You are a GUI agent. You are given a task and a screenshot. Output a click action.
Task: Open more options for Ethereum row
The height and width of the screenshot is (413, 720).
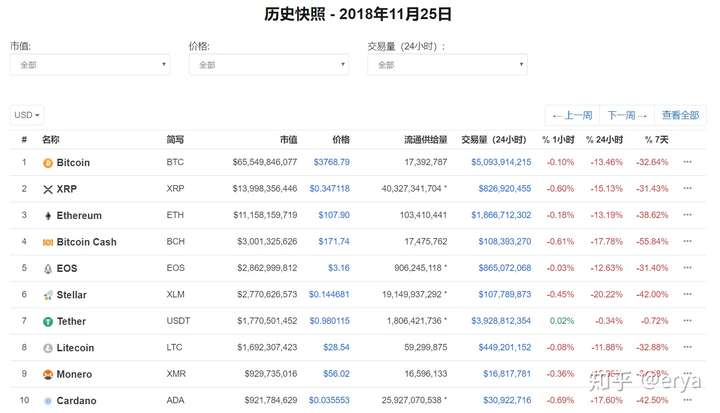[x=687, y=215]
